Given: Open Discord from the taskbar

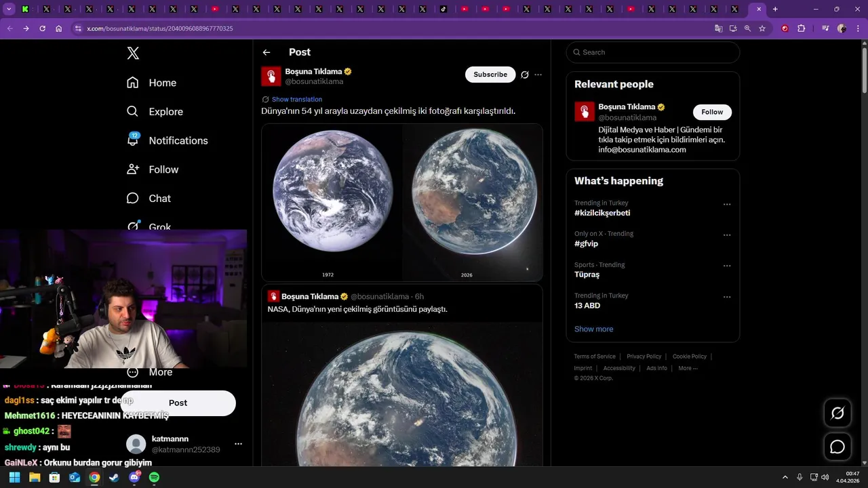Looking at the screenshot, I should pyautogui.click(x=134, y=477).
